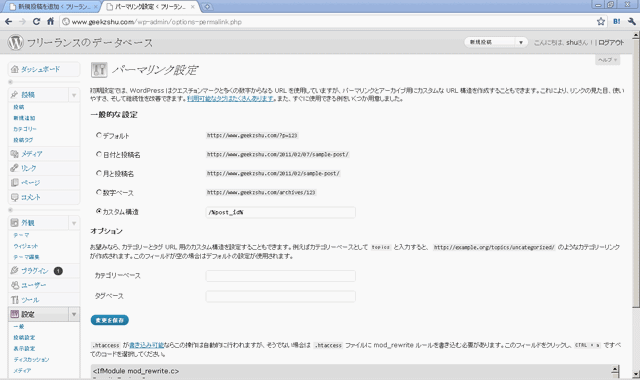
Task: Collapse the Settings (設定) menu arrow
Action: pyautogui.click(x=74, y=314)
